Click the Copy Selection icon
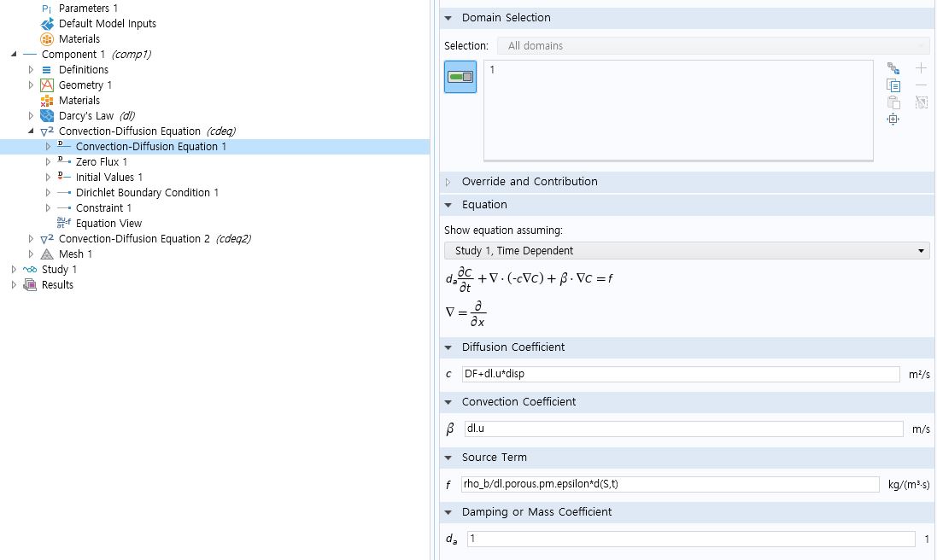937x560 pixels. (893, 85)
